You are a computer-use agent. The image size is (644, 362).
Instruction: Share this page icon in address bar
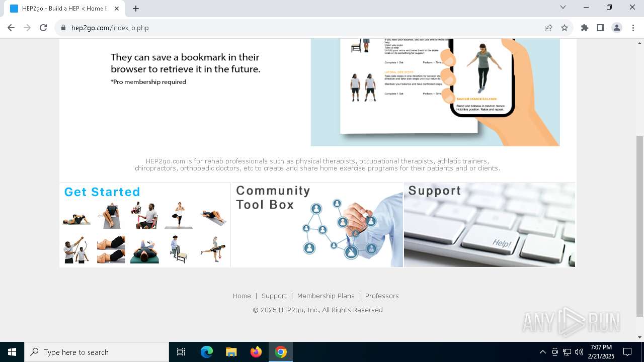click(548, 28)
